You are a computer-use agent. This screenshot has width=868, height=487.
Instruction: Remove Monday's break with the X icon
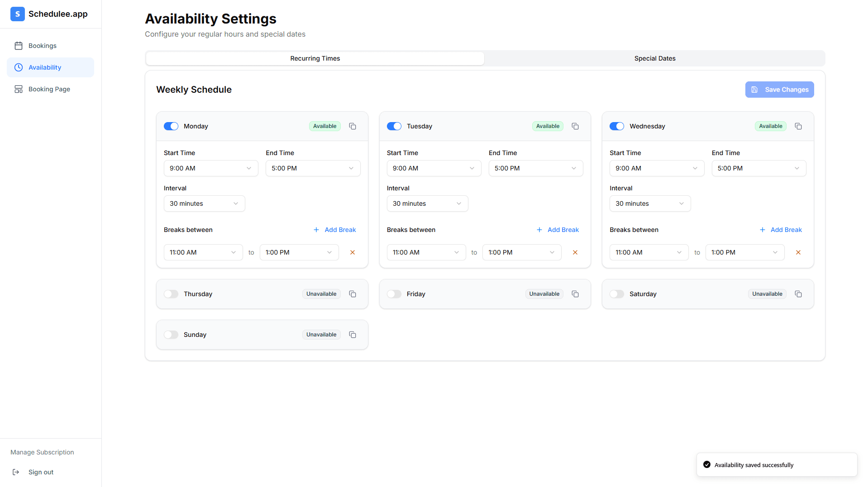tap(353, 252)
